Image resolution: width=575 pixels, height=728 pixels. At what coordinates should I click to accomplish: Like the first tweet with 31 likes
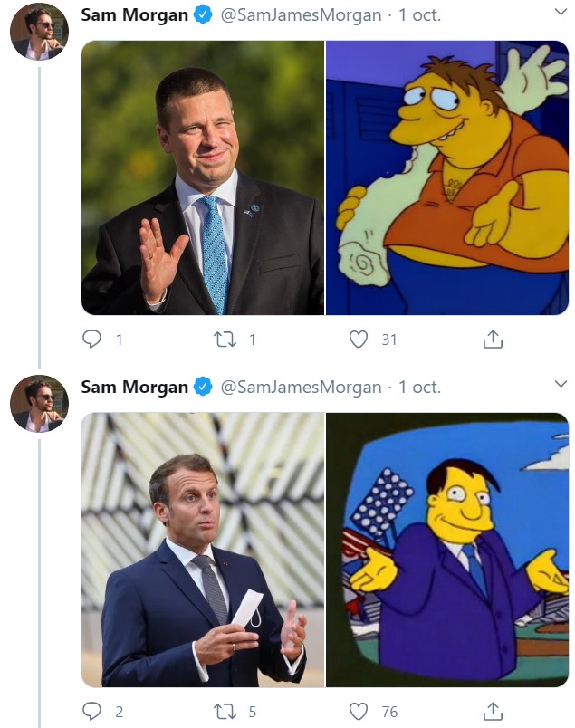(x=359, y=340)
